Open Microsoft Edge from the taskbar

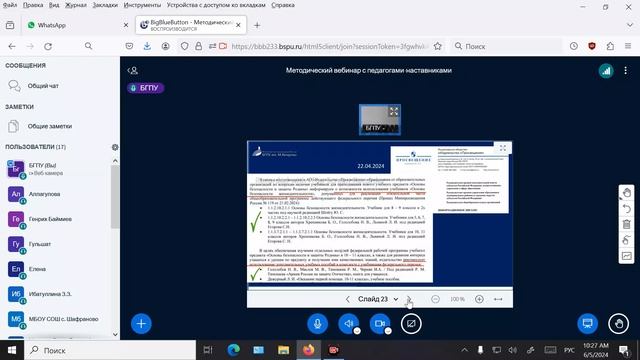[233, 350]
